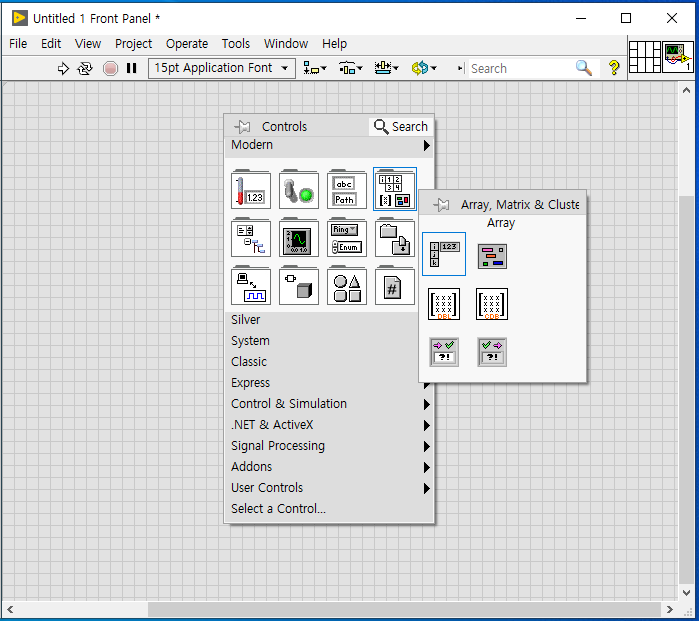Open the Distribute Objects dropdown

click(x=351, y=68)
